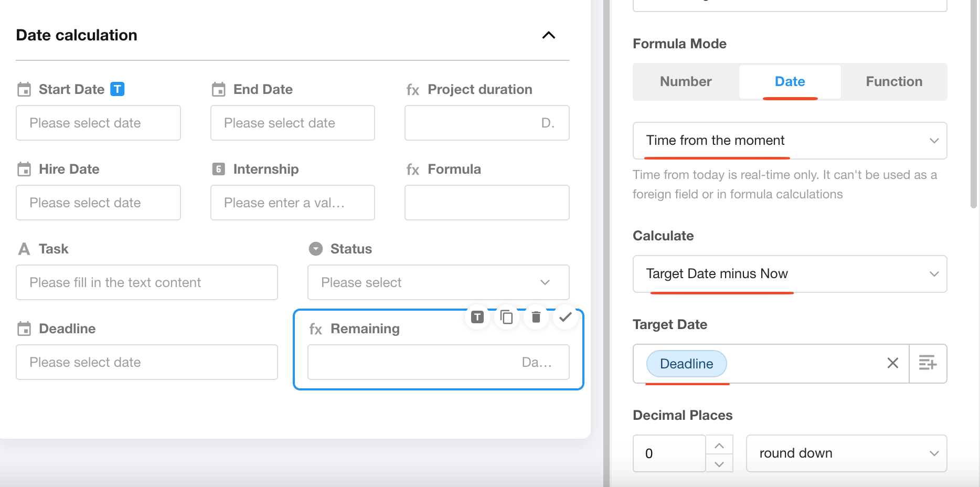This screenshot has height=487, width=980.
Task: Open field picker icon beside Target Date
Action: pyautogui.click(x=927, y=363)
